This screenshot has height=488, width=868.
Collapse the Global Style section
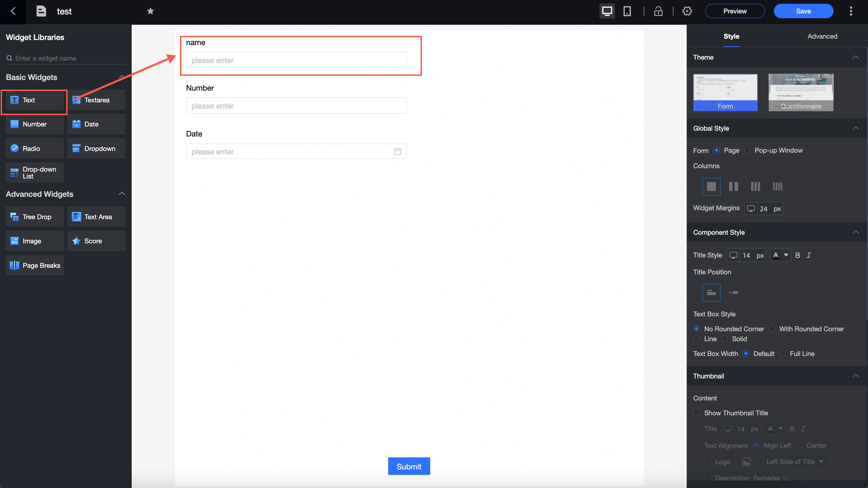click(x=855, y=128)
